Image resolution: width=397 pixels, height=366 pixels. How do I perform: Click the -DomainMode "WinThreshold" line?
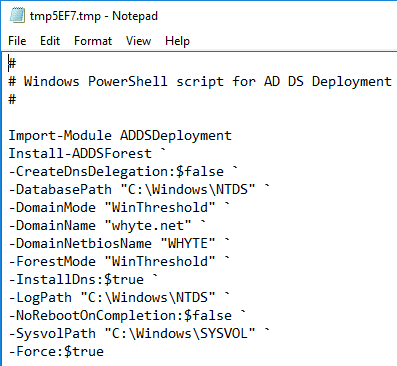click(x=119, y=207)
